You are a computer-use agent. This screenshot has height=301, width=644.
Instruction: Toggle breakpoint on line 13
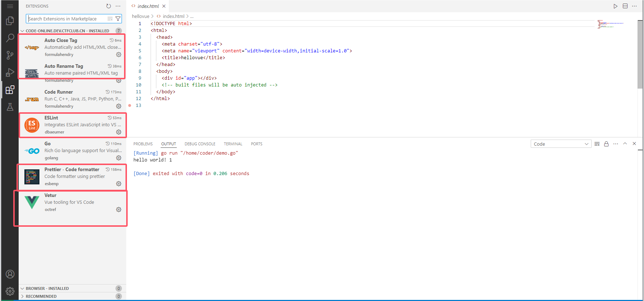tap(129, 105)
